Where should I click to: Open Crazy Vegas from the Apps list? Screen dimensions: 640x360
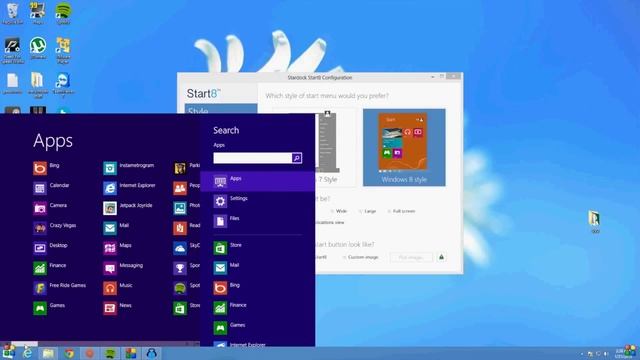tap(55, 228)
